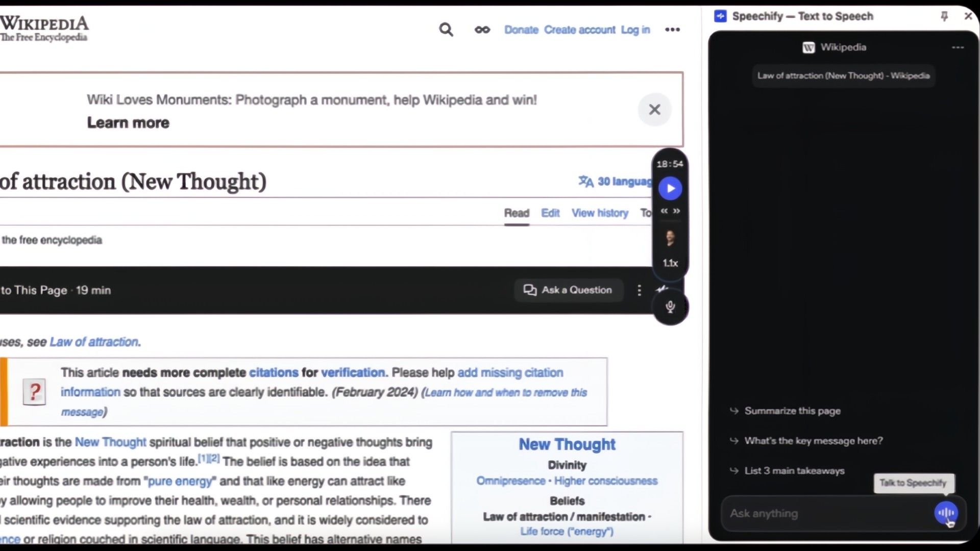Image resolution: width=980 pixels, height=551 pixels.
Task: Click Talk to Speechify voice button
Action: point(946,513)
